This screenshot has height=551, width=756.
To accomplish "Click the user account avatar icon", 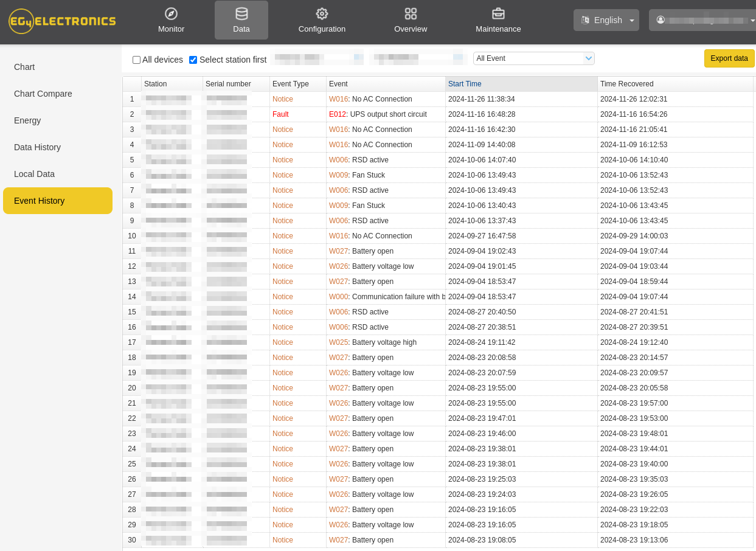I will click(x=661, y=20).
